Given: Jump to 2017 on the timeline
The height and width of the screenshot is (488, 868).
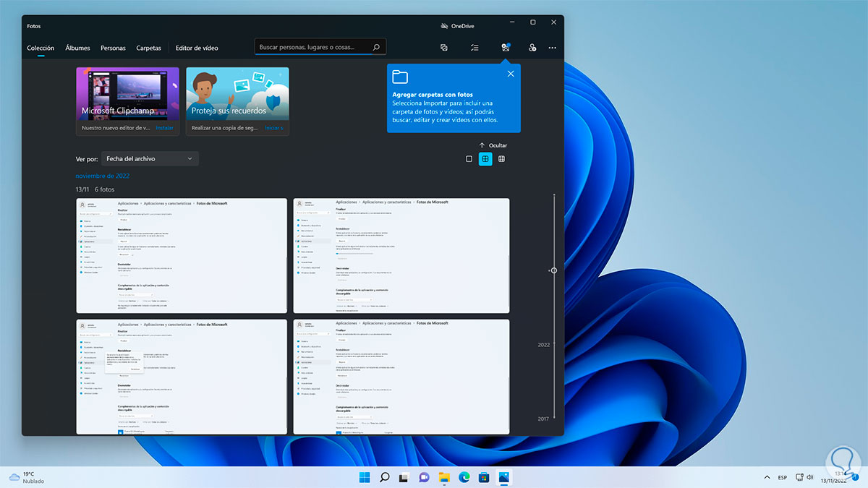Looking at the screenshot, I should point(543,419).
